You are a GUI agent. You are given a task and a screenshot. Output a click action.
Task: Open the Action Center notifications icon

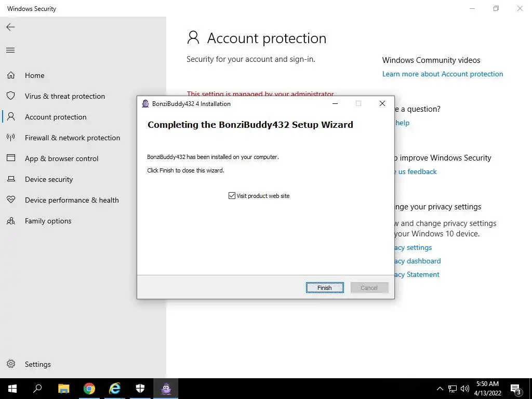516,389
